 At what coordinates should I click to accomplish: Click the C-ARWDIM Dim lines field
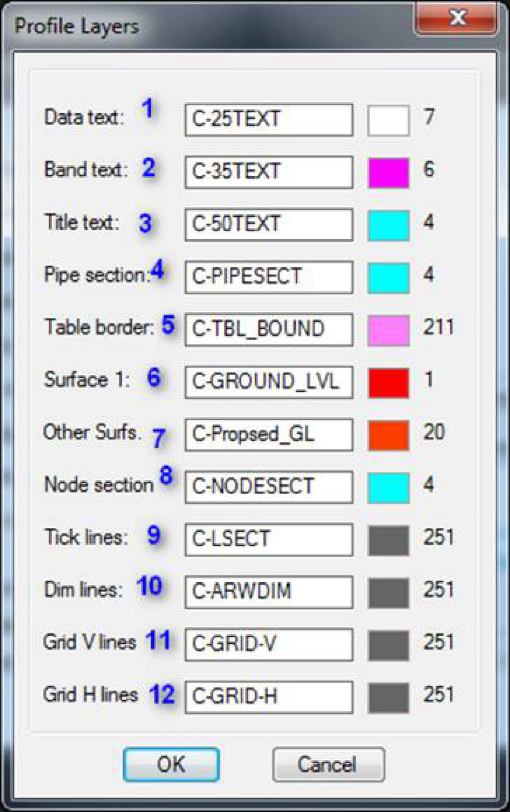[x=269, y=592]
